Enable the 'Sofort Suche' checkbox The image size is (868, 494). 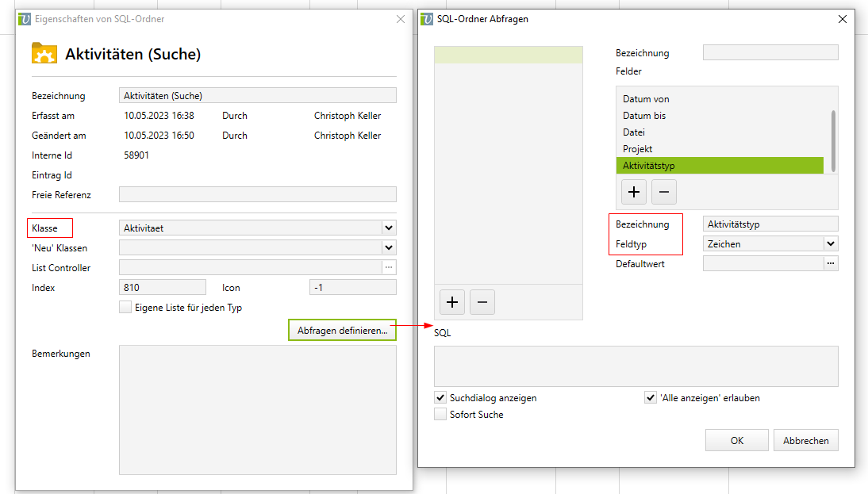440,414
